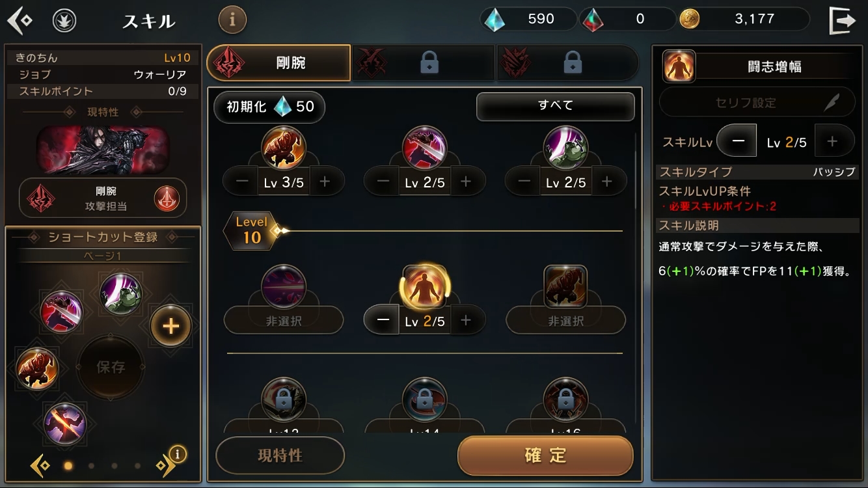Image resolution: width=868 pixels, height=488 pixels.
Task: Increase the Lv 3/5 skill level with plus
Action: [325, 182]
